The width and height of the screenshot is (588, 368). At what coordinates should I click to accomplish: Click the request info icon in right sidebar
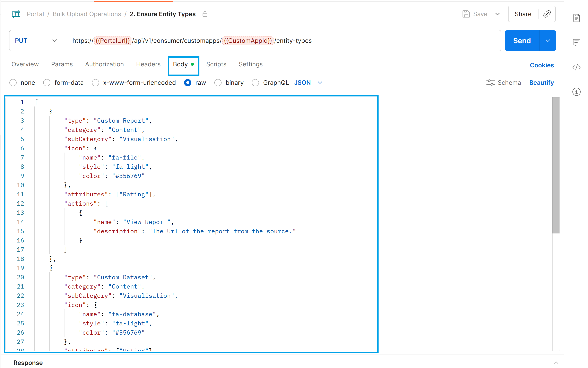577,92
